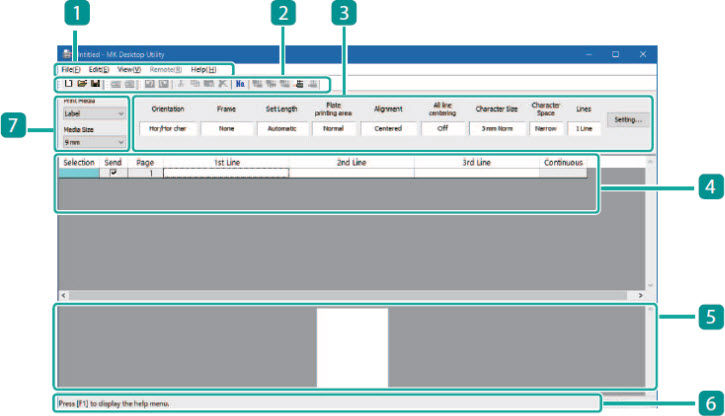The height and width of the screenshot is (416, 725).
Task: Toggle the Send checkbox in row 1
Action: click(113, 173)
